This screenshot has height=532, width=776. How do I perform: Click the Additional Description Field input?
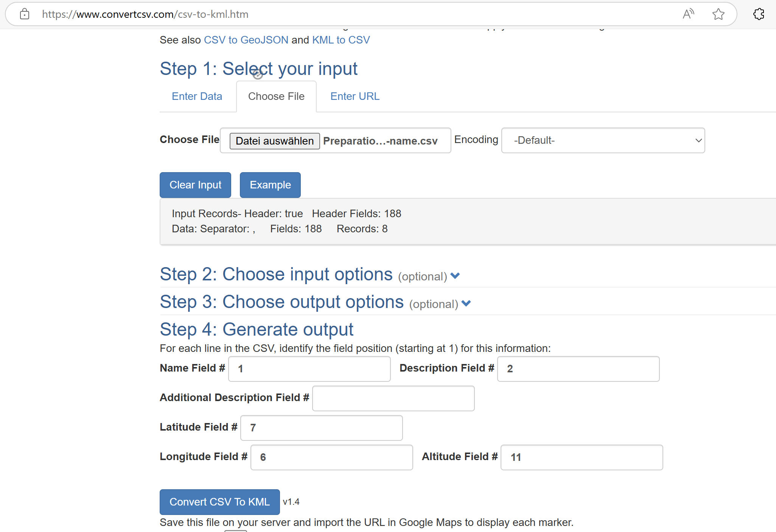coord(393,398)
